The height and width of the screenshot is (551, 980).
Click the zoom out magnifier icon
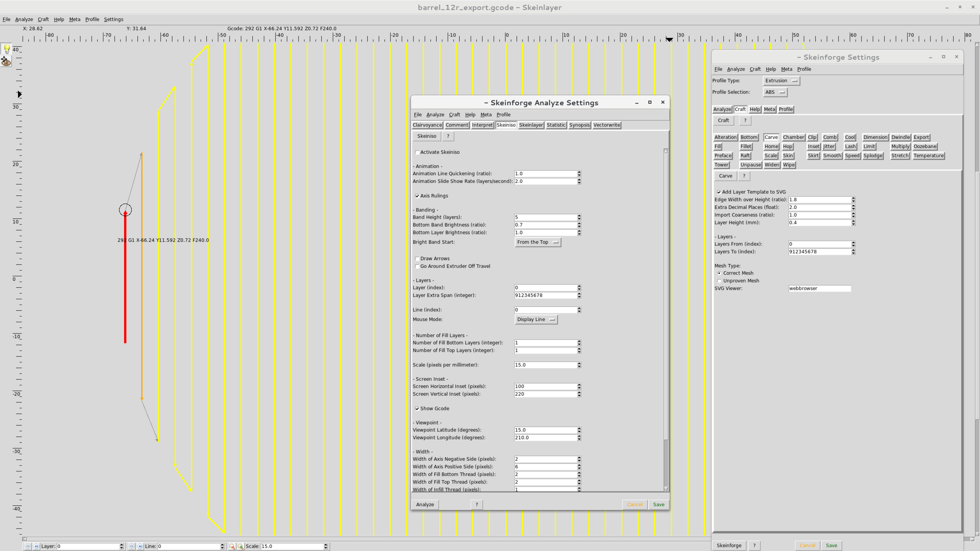(232, 546)
